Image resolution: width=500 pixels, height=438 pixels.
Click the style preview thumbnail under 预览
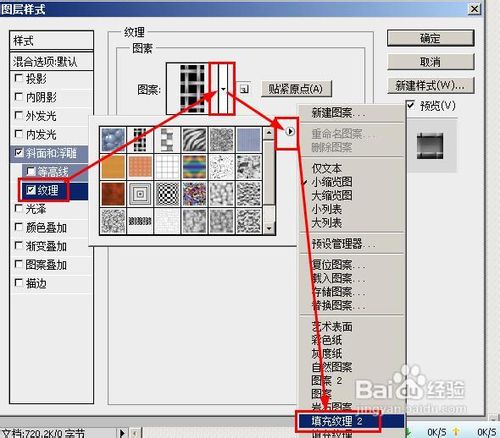430,146
